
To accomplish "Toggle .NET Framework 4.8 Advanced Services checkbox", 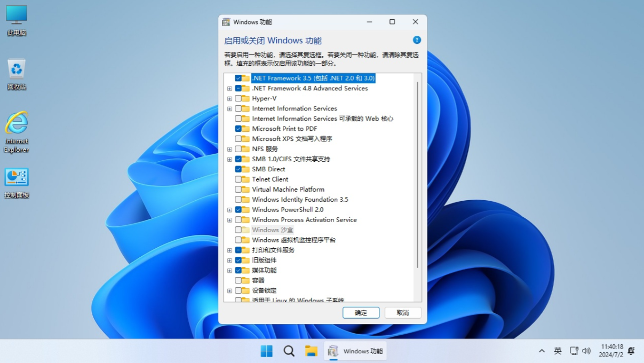I will click(x=238, y=88).
